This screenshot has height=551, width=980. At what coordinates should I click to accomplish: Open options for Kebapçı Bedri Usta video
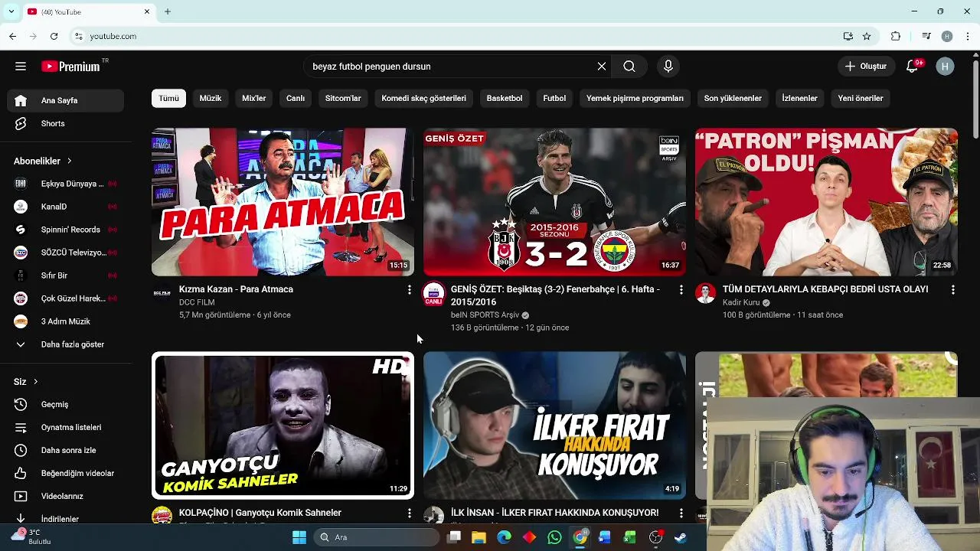pyautogui.click(x=953, y=290)
